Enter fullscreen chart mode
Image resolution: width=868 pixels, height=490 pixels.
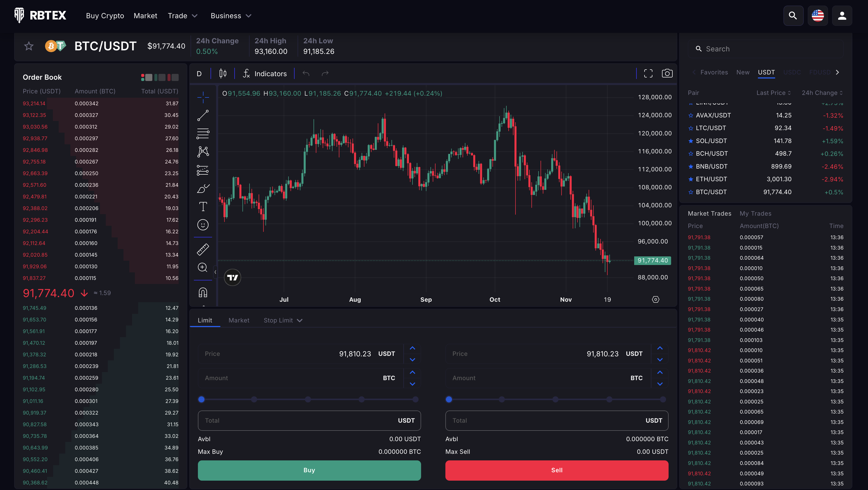[648, 73]
